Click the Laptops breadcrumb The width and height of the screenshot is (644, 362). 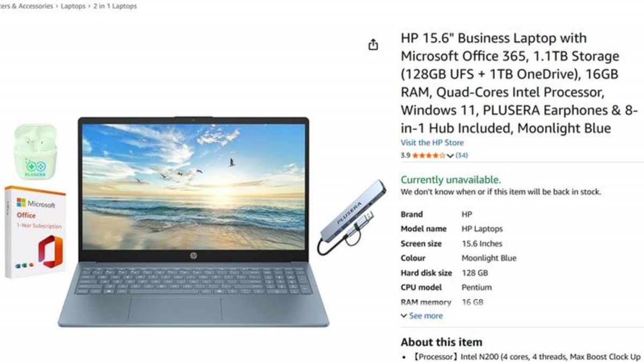[73, 6]
